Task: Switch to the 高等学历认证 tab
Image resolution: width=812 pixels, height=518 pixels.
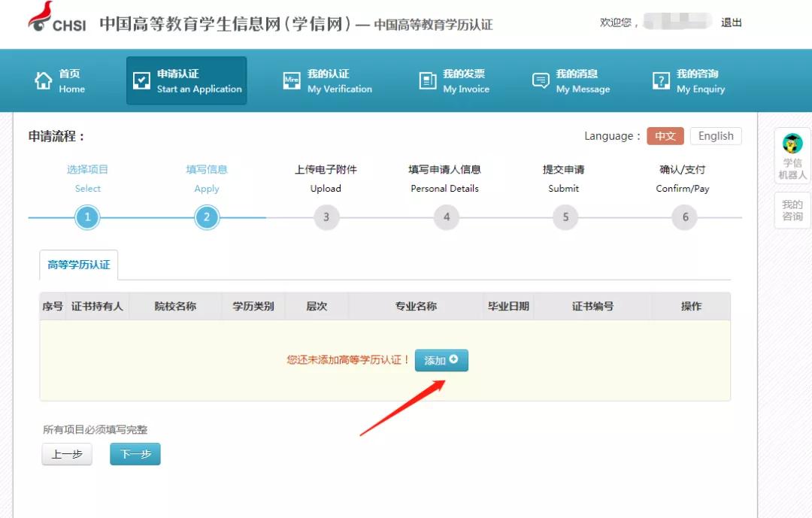Action: coord(79,265)
